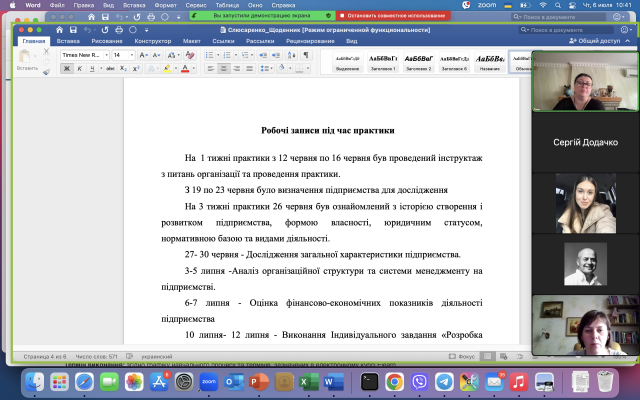
Task: Cut selection with the scissors icon
Action: pyautogui.click(x=46, y=52)
